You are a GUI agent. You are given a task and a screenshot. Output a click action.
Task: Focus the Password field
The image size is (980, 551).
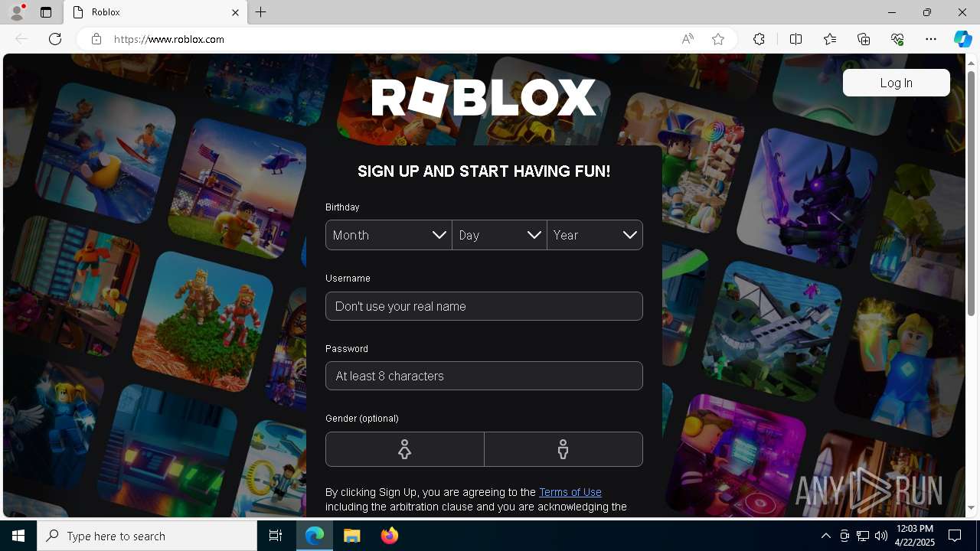tap(484, 376)
